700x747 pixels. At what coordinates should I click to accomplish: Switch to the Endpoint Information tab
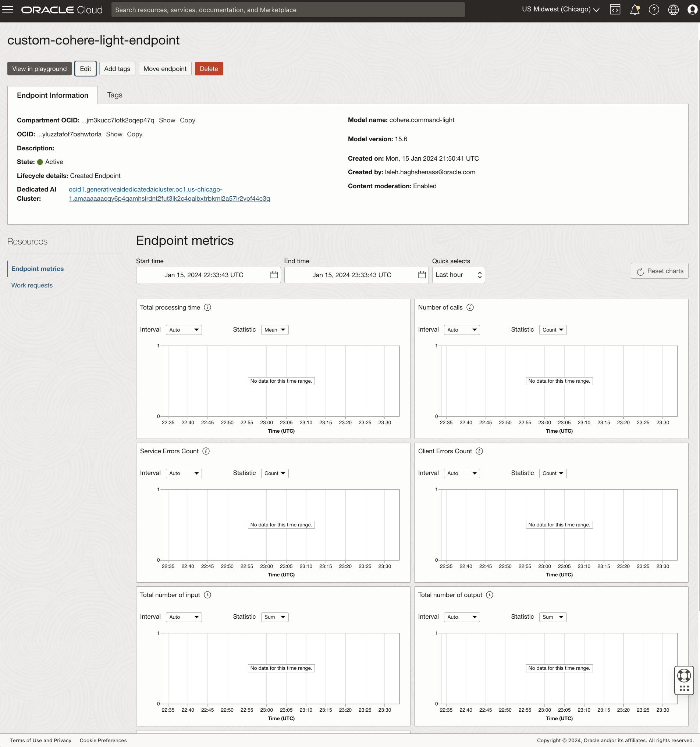pos(53,95)
